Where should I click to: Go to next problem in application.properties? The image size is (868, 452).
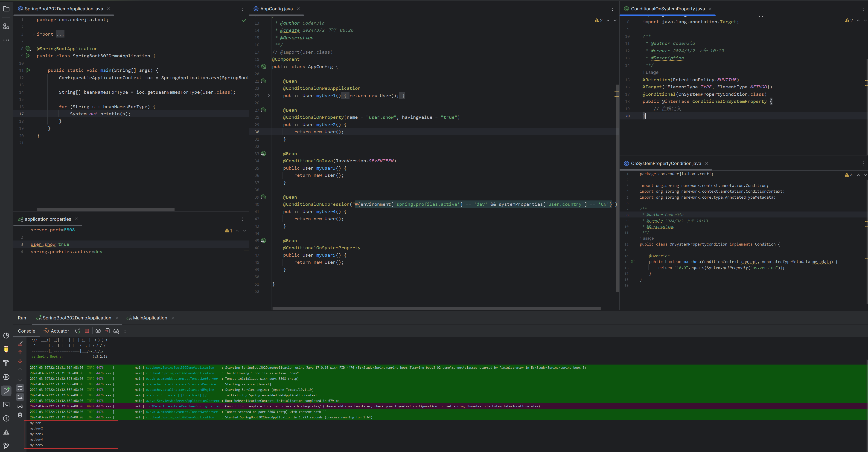pos(245,231)
